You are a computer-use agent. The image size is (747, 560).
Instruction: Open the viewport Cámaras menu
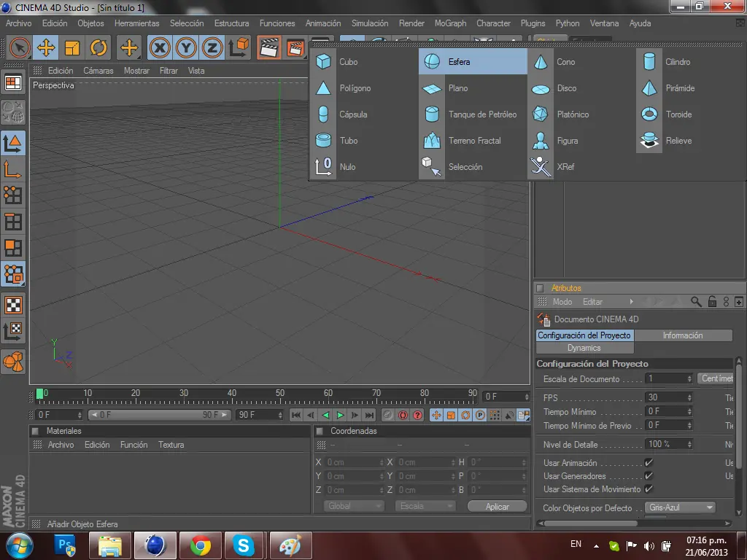click(x=98, y=71)
